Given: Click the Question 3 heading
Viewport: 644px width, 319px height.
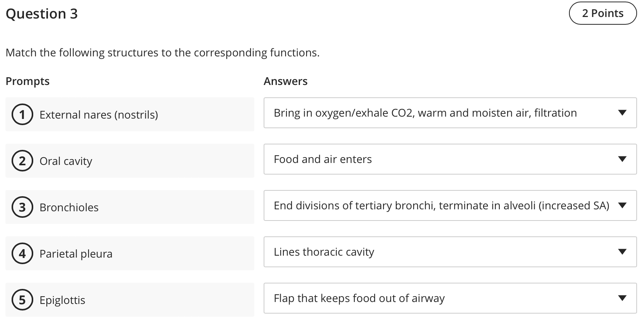Looking at the screenshot, I should pyautogui.click(x=42, y=14).
